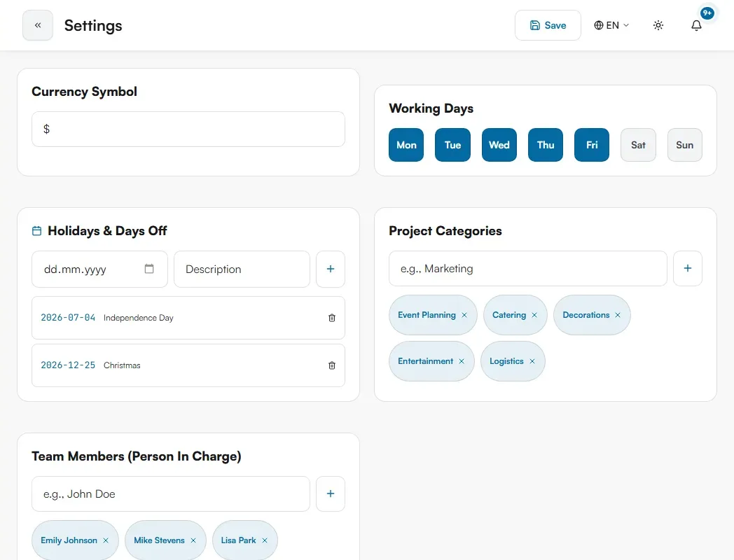734x560 pixels.
Task: Collapse sidebar with double-chevron button
Action: tap(37, 25)
